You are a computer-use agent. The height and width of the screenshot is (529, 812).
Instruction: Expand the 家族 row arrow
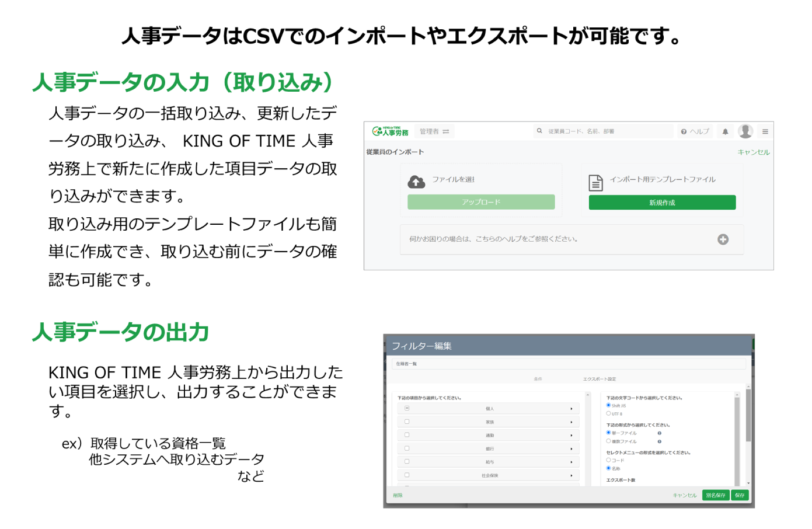pyautogui.click(x=571, y=422)
